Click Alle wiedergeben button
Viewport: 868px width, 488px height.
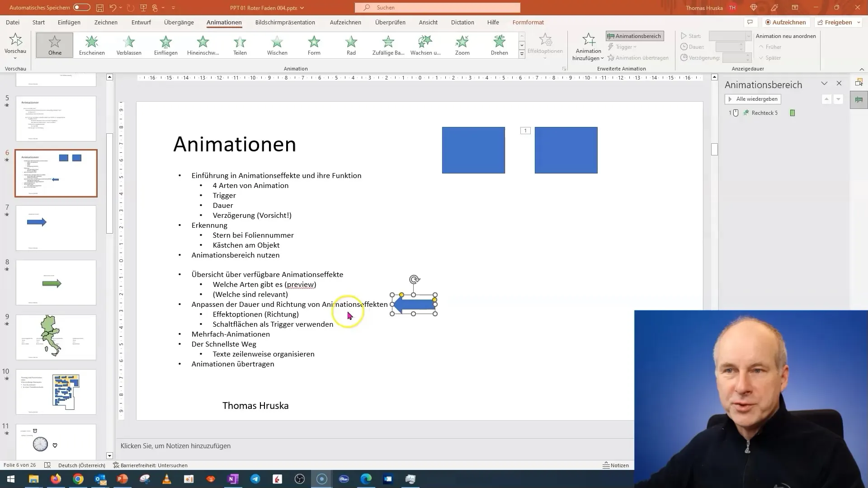click(753, 99)
